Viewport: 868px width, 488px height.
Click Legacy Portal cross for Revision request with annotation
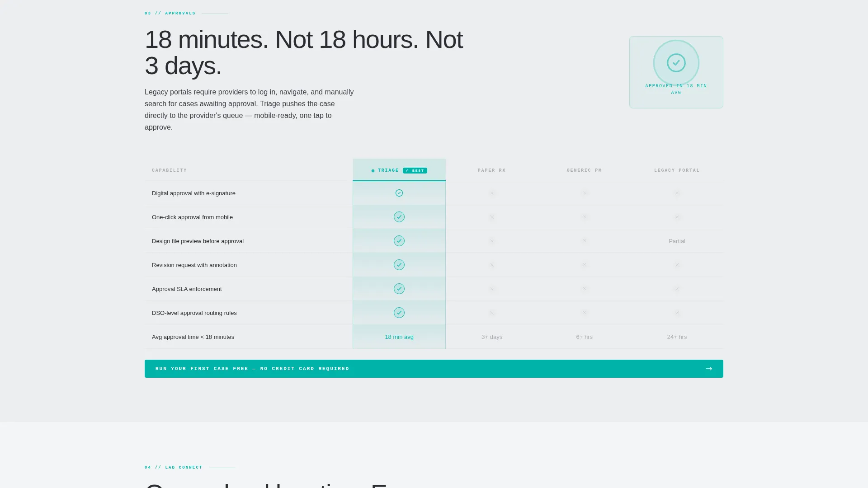677,265
